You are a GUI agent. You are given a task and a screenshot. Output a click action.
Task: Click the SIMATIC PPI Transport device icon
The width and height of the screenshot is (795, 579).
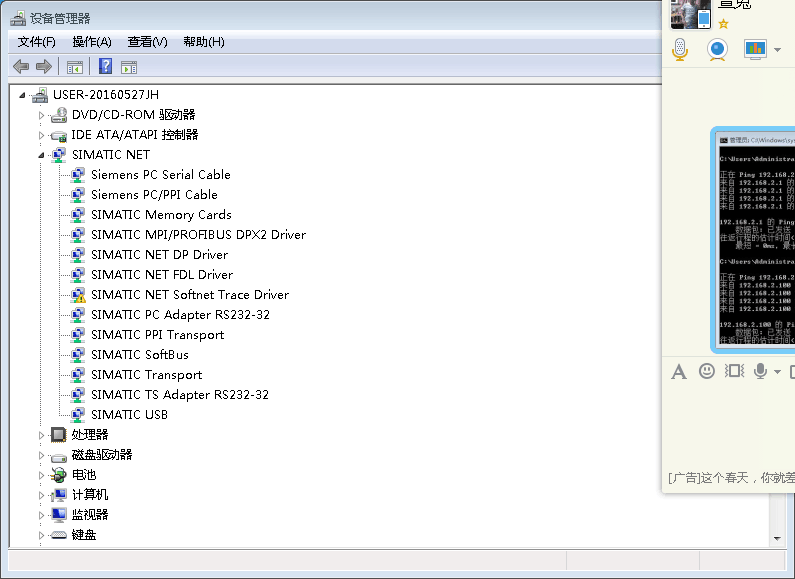coord(78,335)
